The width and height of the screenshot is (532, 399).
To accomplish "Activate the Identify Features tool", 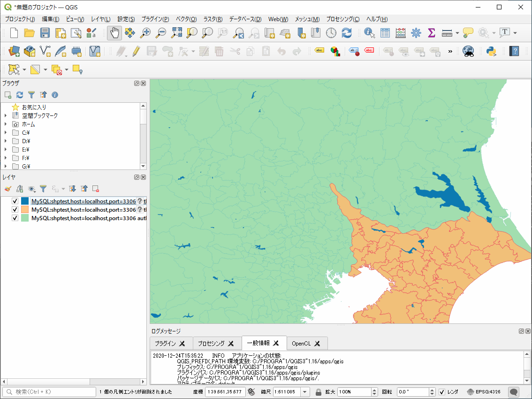I will tap(369, 33).
